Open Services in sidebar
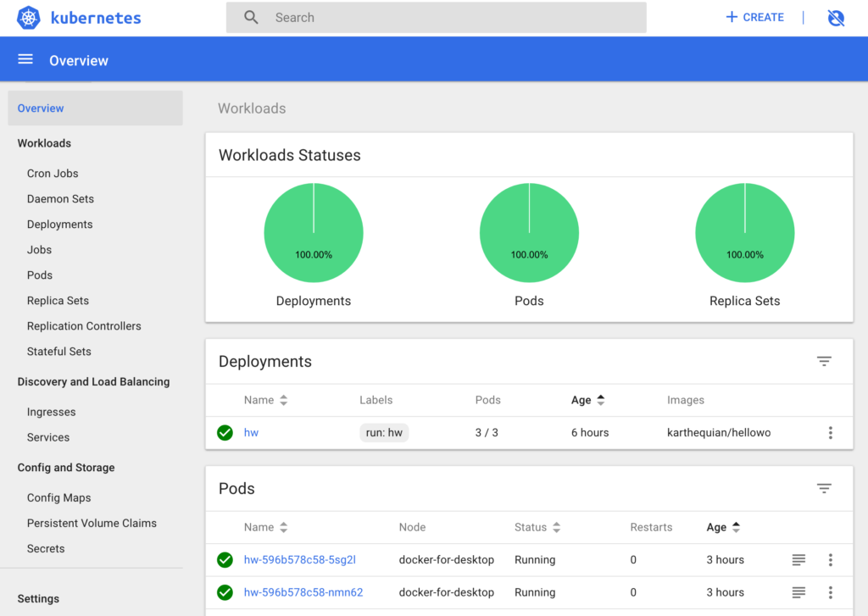The height and width of the screenshot is (616, 868). [48, 438]
